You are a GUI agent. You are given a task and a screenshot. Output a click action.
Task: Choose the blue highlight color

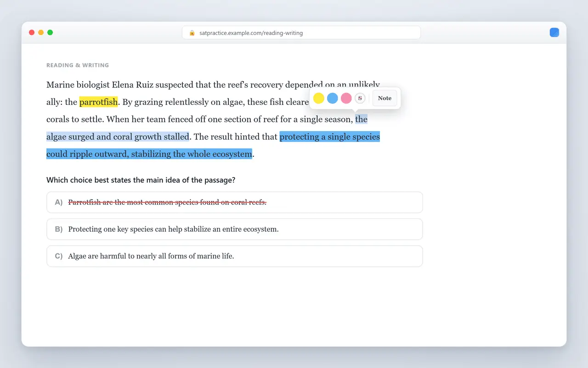[x=333, y=98]
